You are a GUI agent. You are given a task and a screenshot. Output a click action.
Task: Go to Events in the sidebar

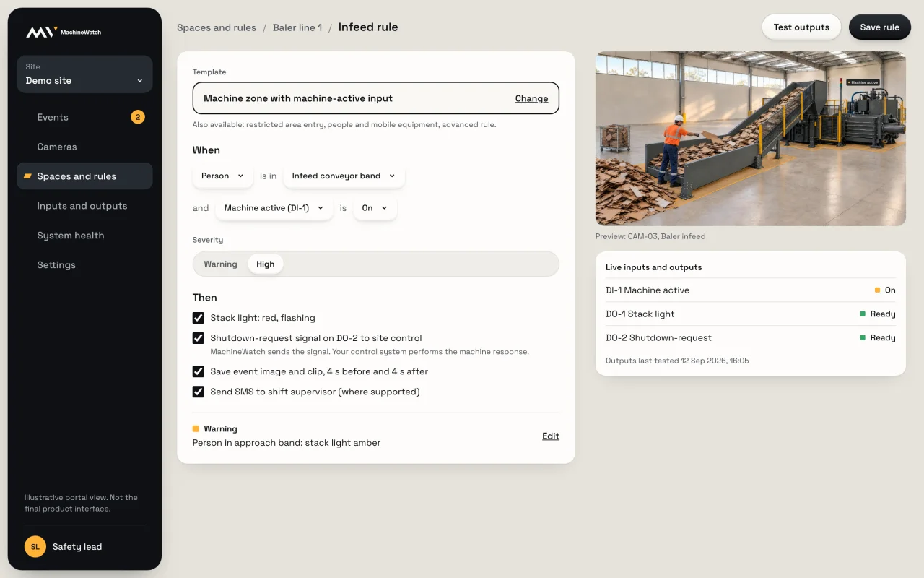84,117
